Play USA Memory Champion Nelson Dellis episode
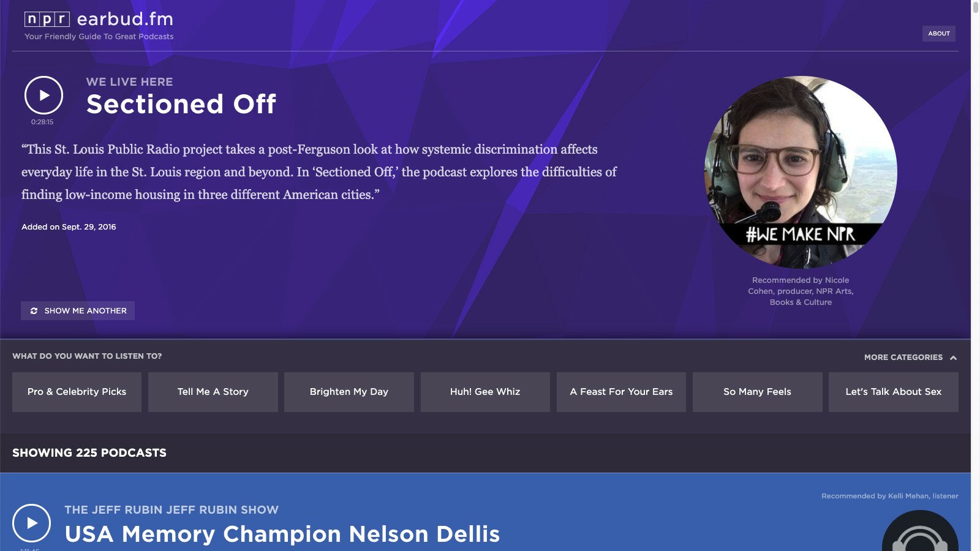Screen dimensions: 980x551 [x=31, y=523]
